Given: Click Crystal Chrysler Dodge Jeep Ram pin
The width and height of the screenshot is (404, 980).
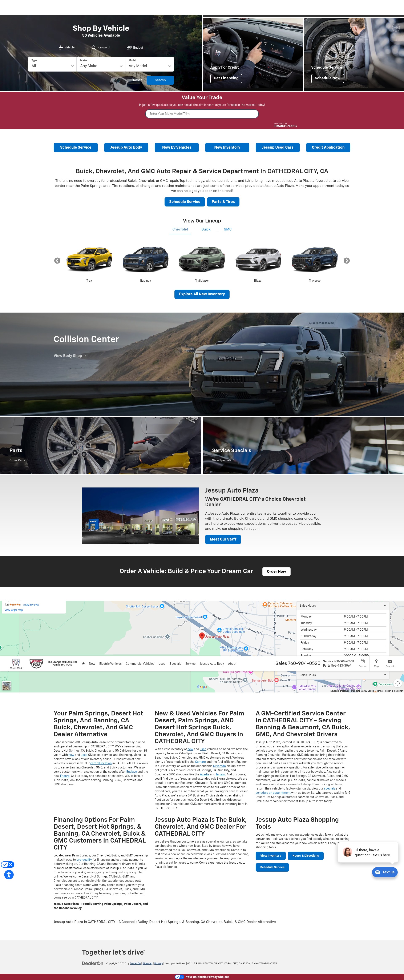Looking at the screenshot, I should pyautogui.click(x=219, y=630).
